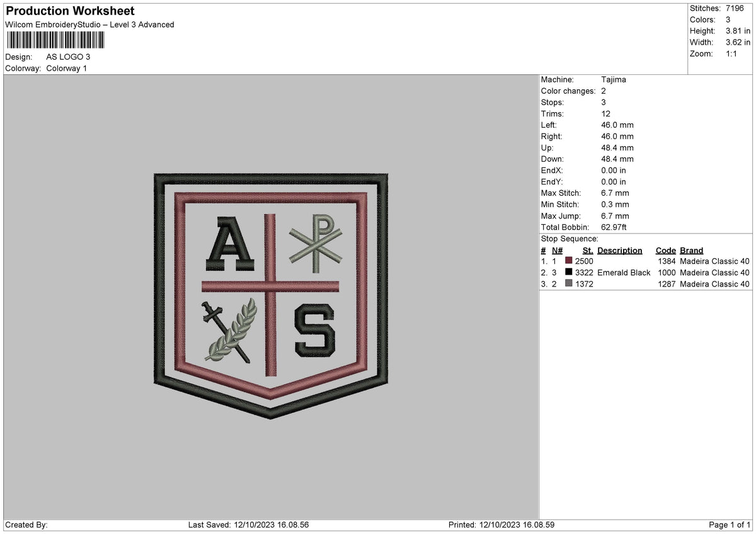Image resolution: width=756 pixels, height=534 pixels.
Task: Click the Brand column header
Action: pos(691,250)
